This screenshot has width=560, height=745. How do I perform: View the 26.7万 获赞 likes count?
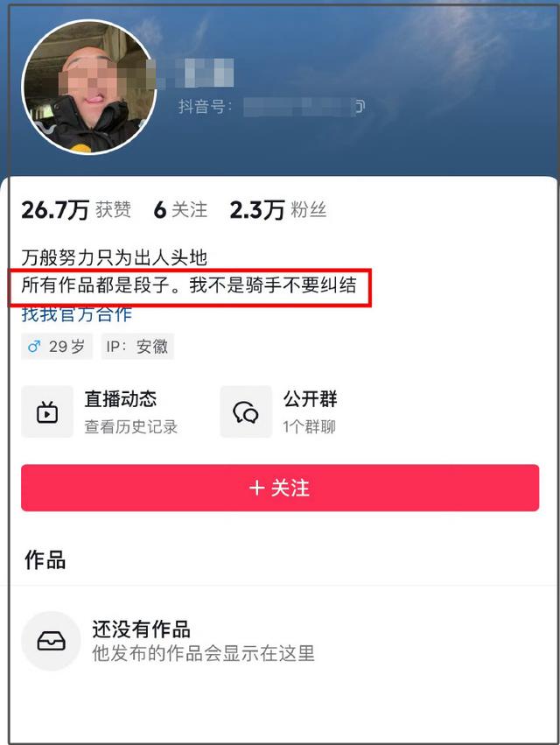point(76,209)
